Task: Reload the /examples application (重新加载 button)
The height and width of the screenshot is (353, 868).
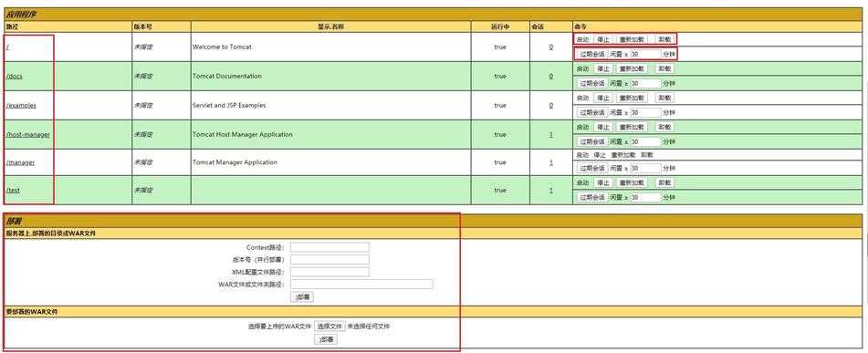Action: [632, 98]
